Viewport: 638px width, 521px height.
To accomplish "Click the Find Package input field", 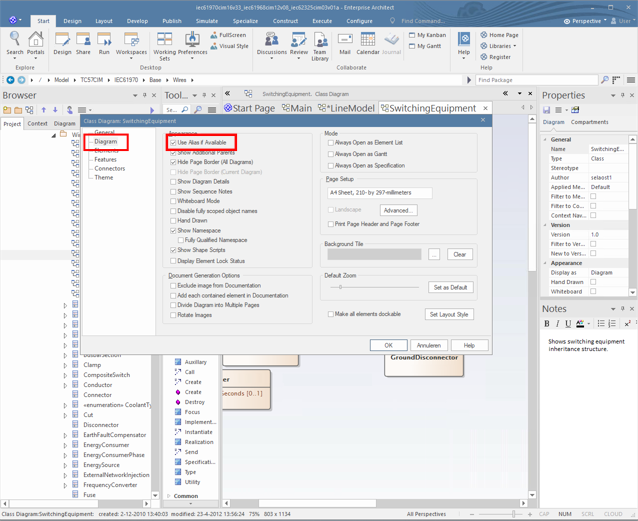I will pos(537,80).
